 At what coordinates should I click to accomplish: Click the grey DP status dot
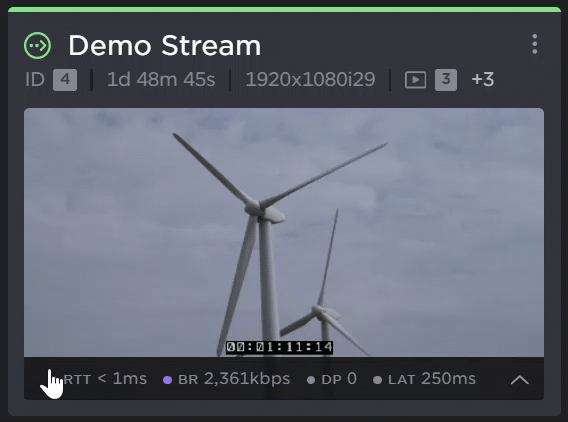[311, 380]
